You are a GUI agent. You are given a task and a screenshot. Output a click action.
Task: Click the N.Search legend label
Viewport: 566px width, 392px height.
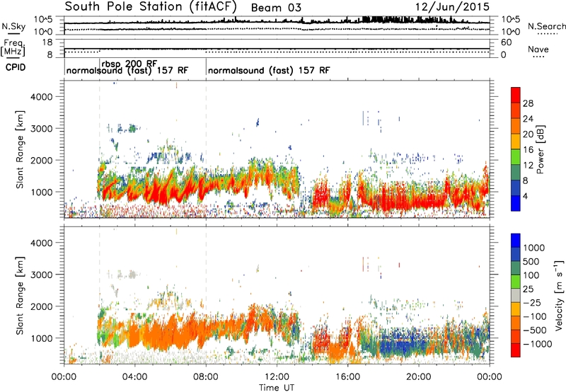tap(546, 26)
